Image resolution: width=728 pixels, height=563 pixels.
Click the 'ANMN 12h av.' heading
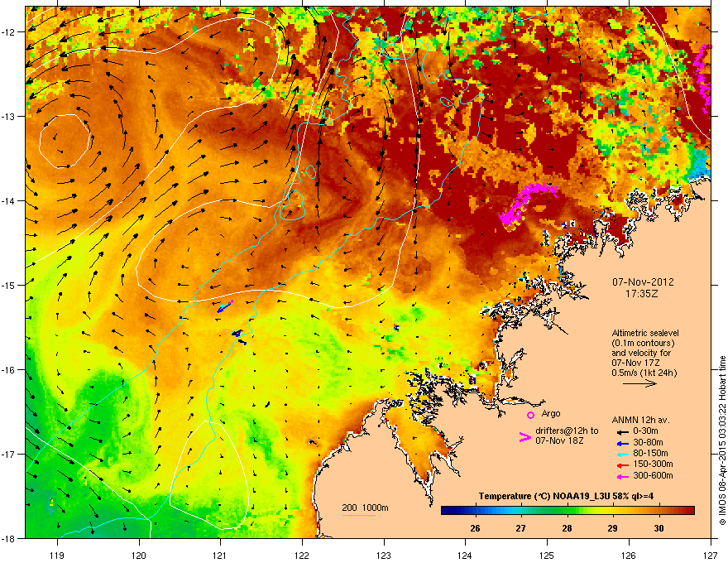pos(640,420)
